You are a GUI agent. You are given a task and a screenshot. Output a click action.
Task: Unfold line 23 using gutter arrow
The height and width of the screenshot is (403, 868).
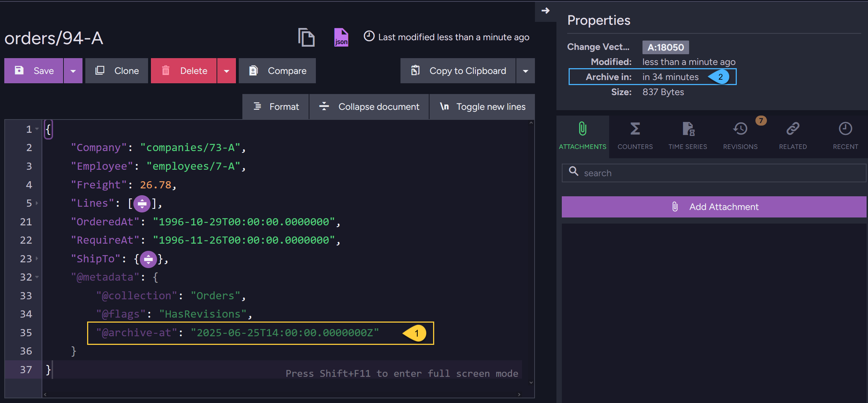click(x=37, y=258)
